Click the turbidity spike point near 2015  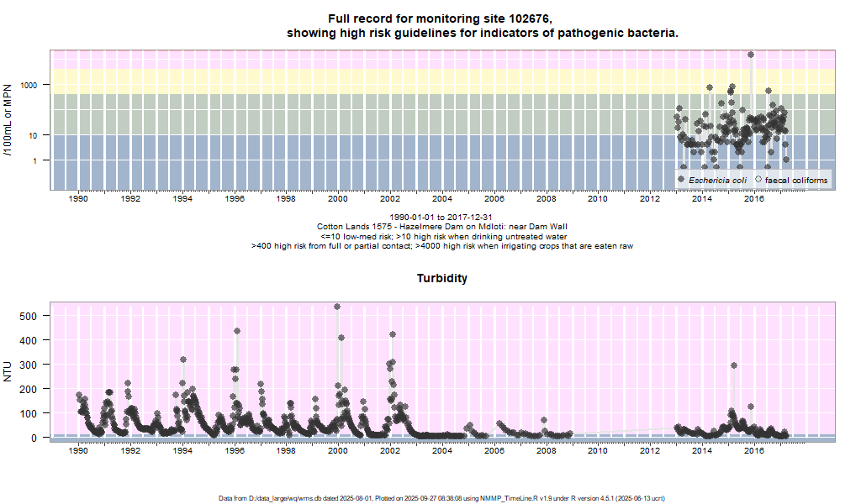click(734, 366)
